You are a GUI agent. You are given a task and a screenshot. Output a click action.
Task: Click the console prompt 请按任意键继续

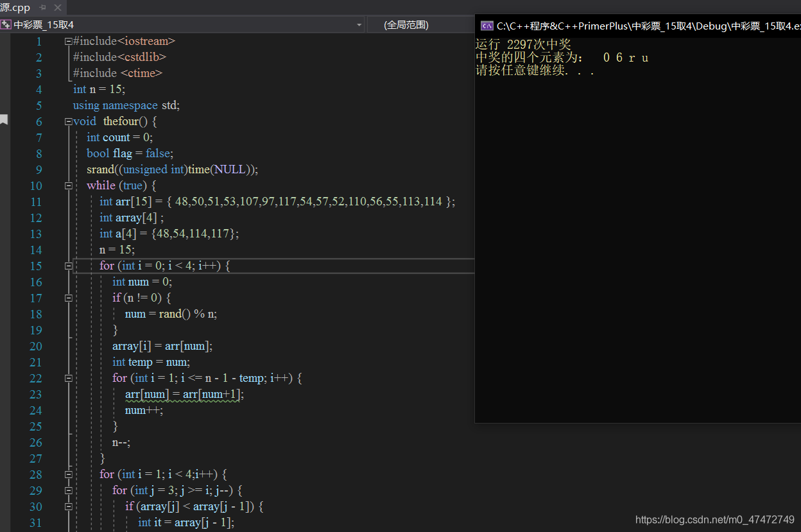click(x=535, y=71)
